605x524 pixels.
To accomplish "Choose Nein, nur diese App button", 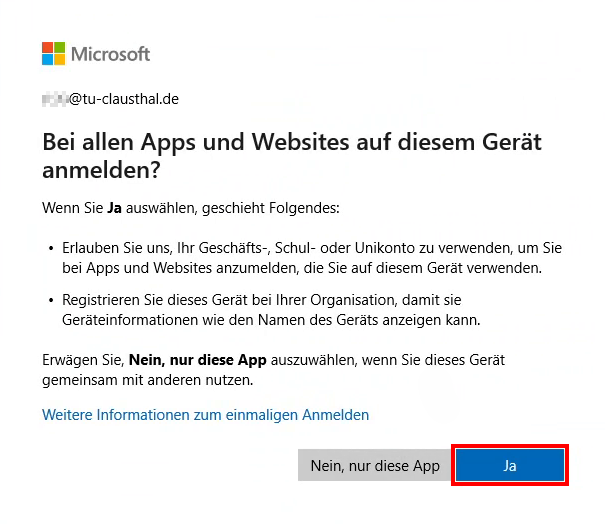I will 375,465.
